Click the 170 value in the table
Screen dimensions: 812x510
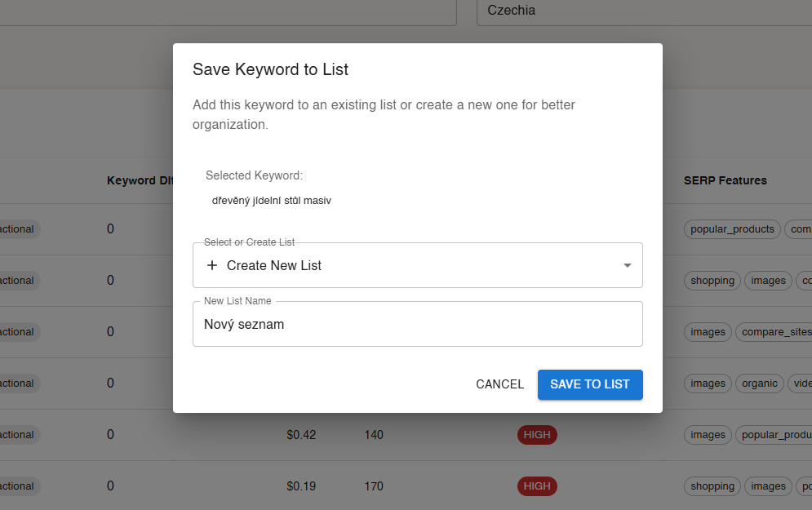373,486
